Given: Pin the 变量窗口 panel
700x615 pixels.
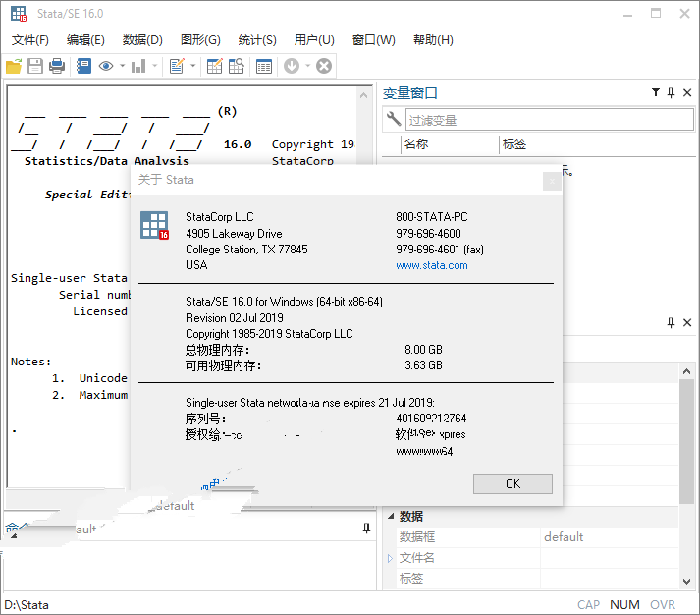Looking at the screenshot, I should 671,92.
